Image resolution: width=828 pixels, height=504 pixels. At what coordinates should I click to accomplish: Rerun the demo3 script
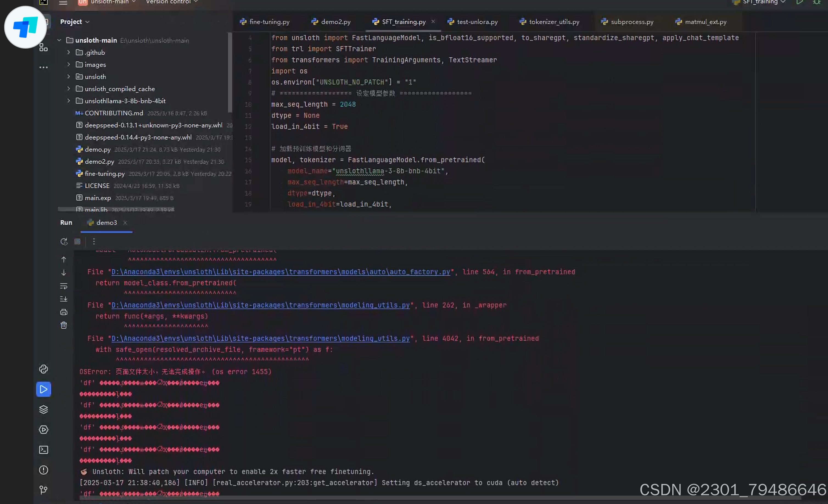pyautogui.click(x=64, y=242)
